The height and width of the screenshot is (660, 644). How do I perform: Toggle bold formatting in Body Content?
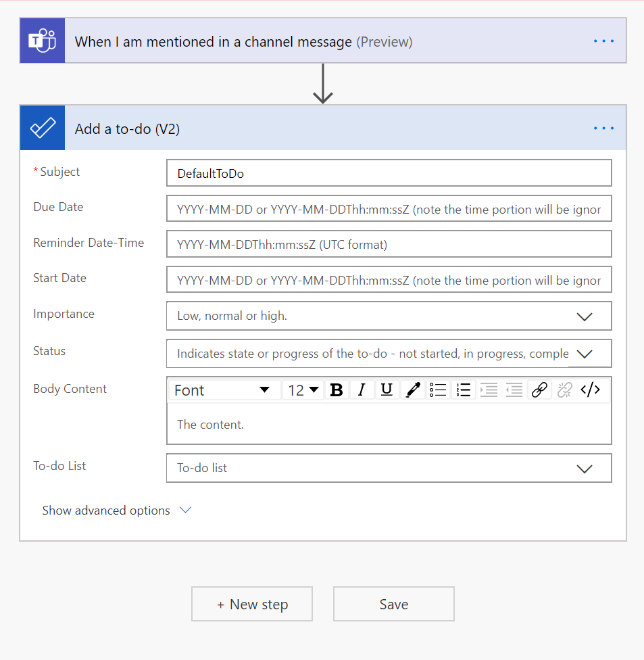click(337, 390)
